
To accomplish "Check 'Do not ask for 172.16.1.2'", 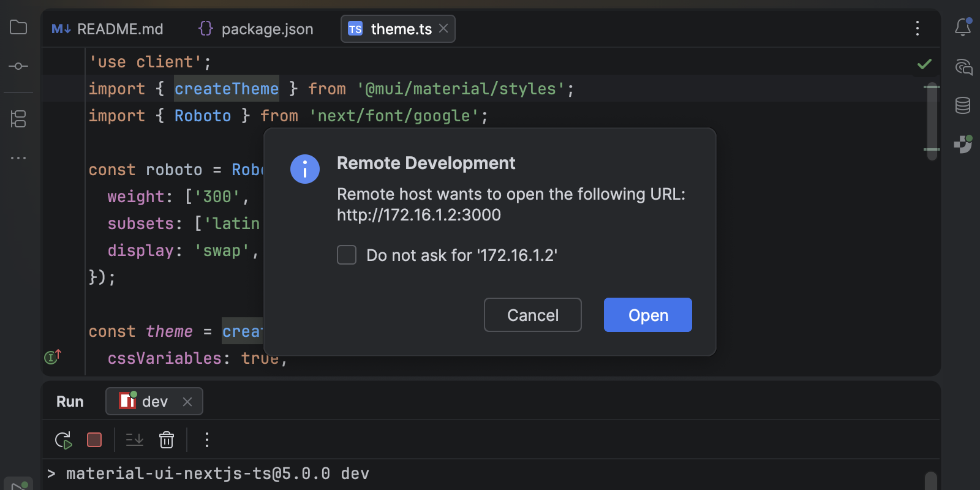I will point(347,255).
